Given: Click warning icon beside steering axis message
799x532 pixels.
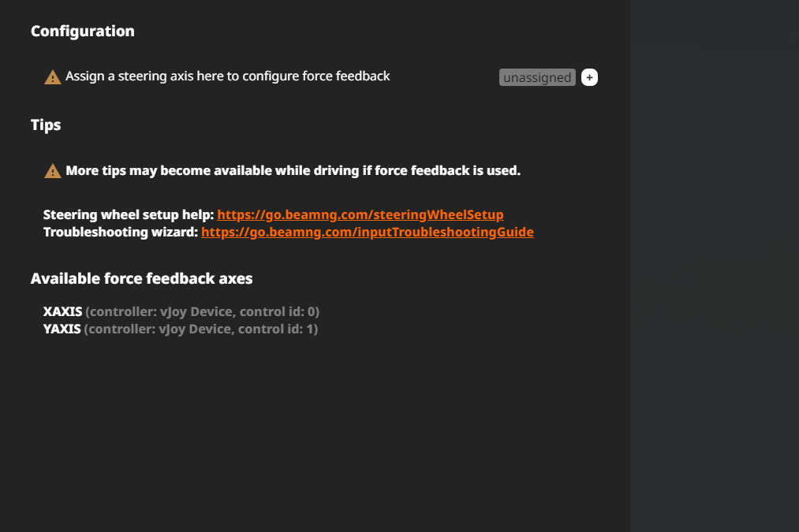Looking at the screenshot, I should point(53,77).
